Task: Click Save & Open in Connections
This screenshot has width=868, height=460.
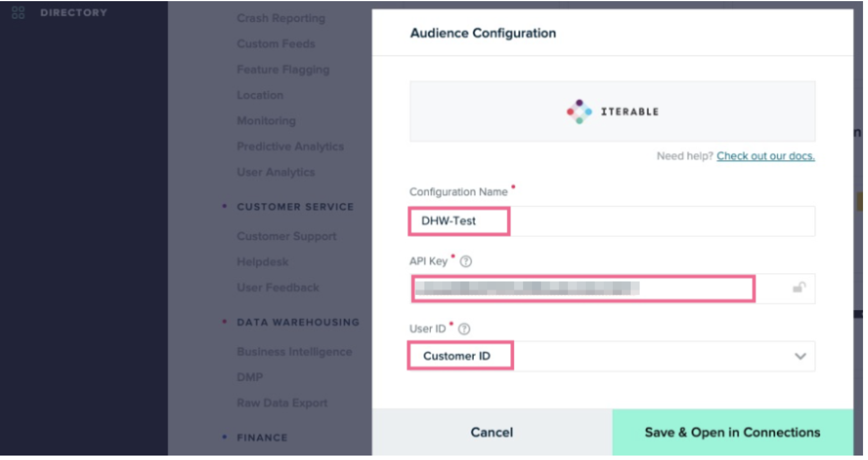Action: pos(733,432)
